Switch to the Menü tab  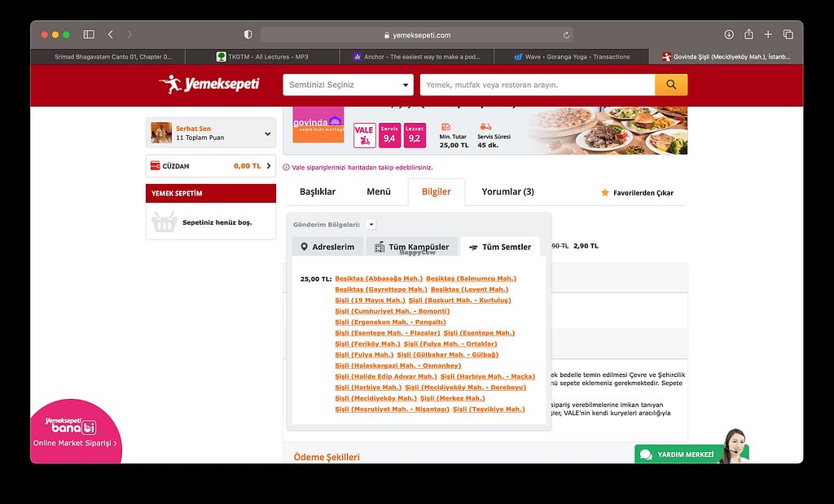tap(378, 192)
